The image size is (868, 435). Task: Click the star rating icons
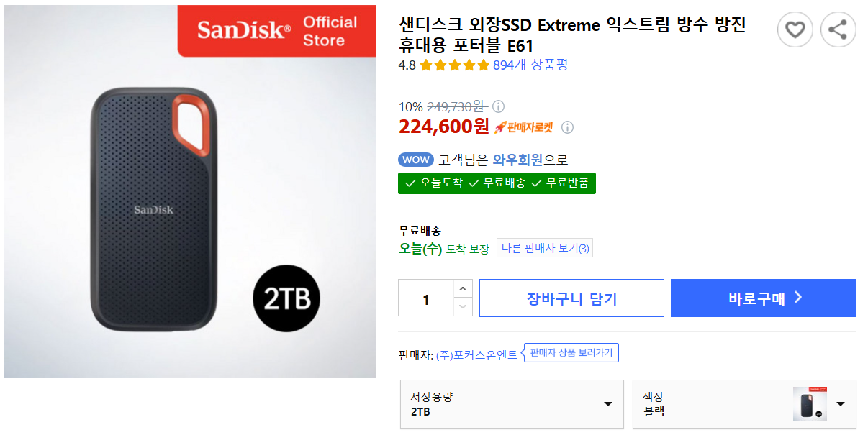(454, 65)
